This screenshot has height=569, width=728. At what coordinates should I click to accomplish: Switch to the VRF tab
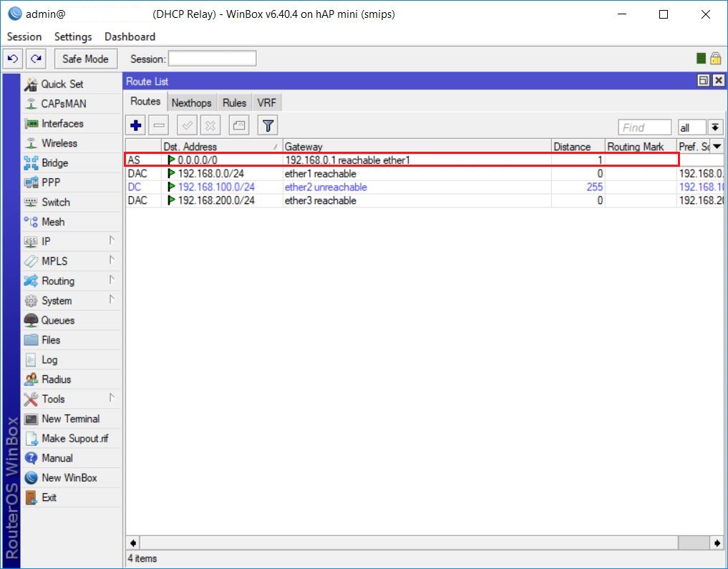point(266,103)
